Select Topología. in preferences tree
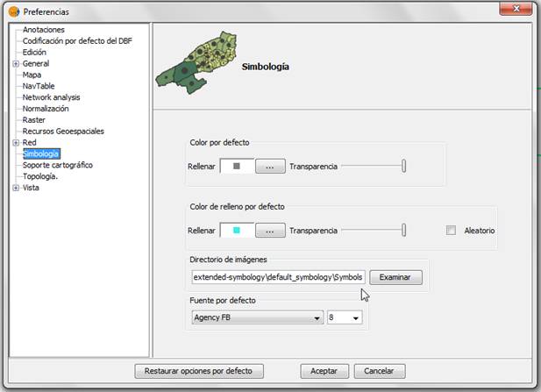541x392 pixels. 40,176
